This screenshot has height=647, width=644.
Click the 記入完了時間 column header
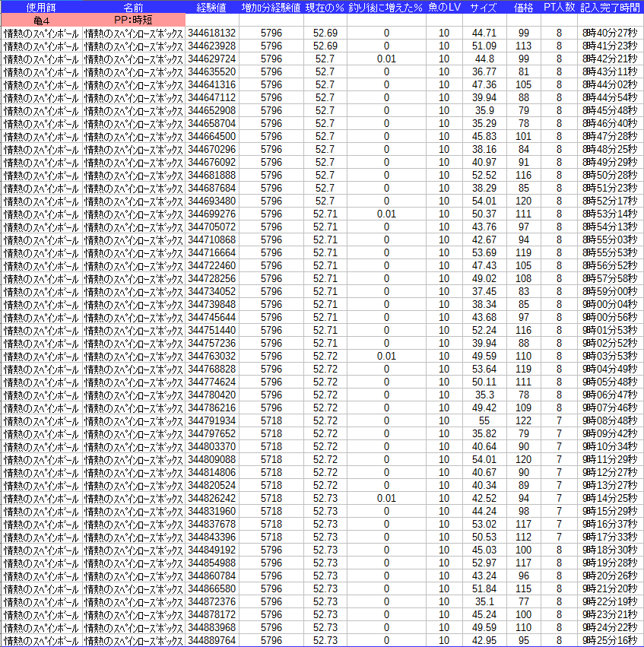[611, 7]
